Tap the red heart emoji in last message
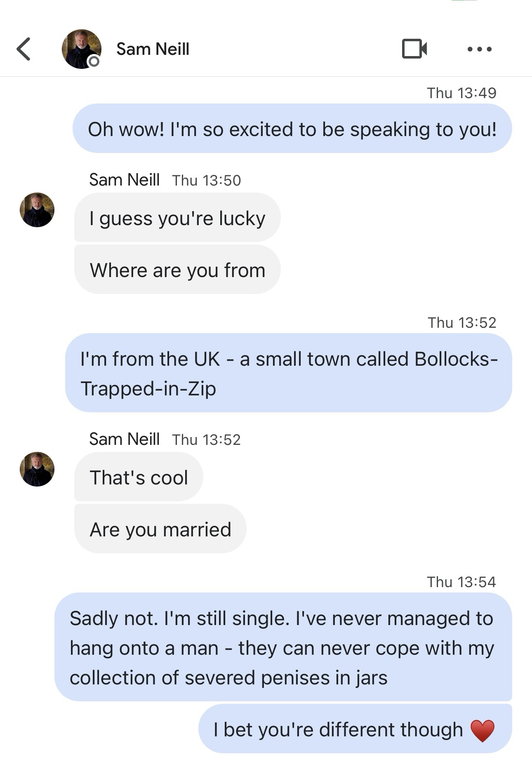 pyautogui.click(x=482, y=730)
